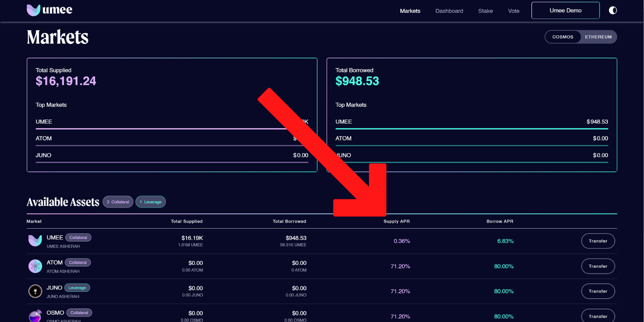
Task: Go to the Dashboard page
Action: pos(449,11)
